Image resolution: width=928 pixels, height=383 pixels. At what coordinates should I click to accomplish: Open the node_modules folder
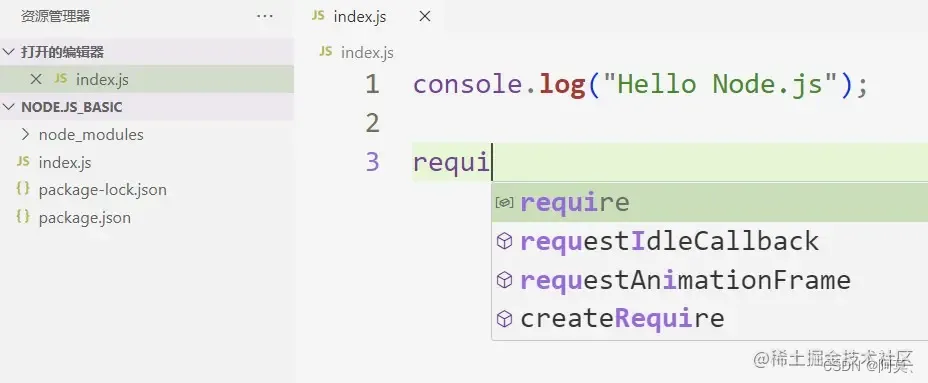[x=91, y=135]
